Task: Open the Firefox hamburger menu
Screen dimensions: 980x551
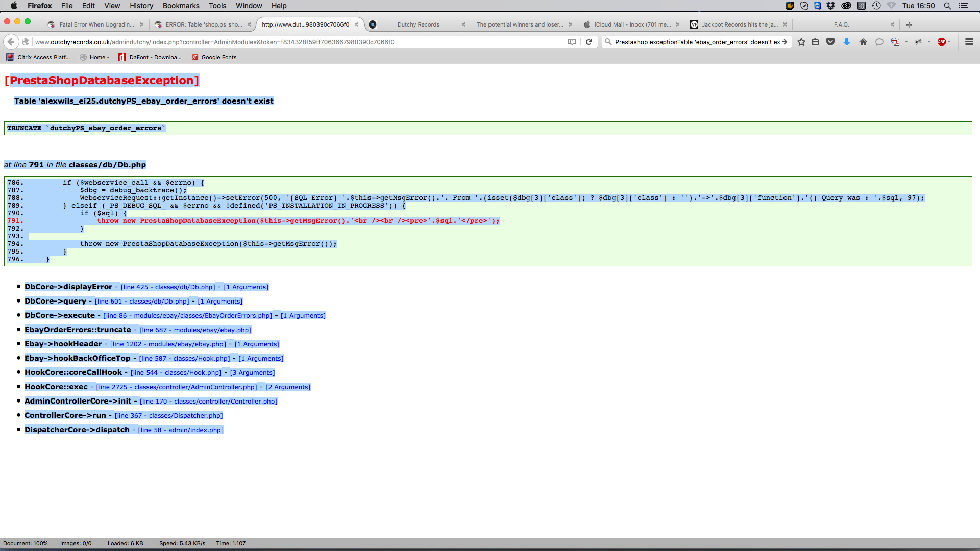Action: (969, 42)
